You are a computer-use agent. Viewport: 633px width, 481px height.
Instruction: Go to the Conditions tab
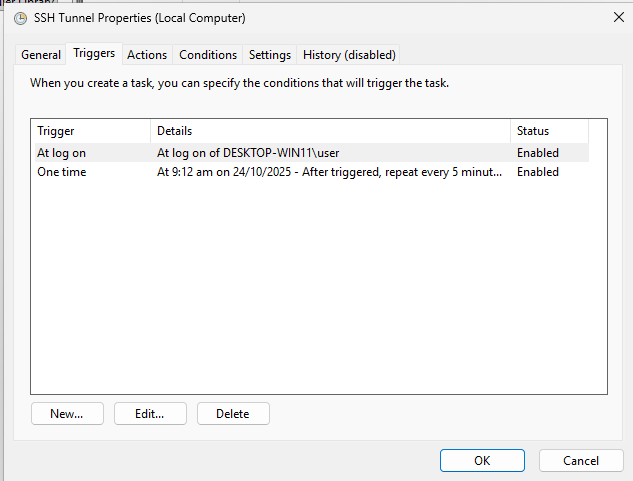pos(208,55)
